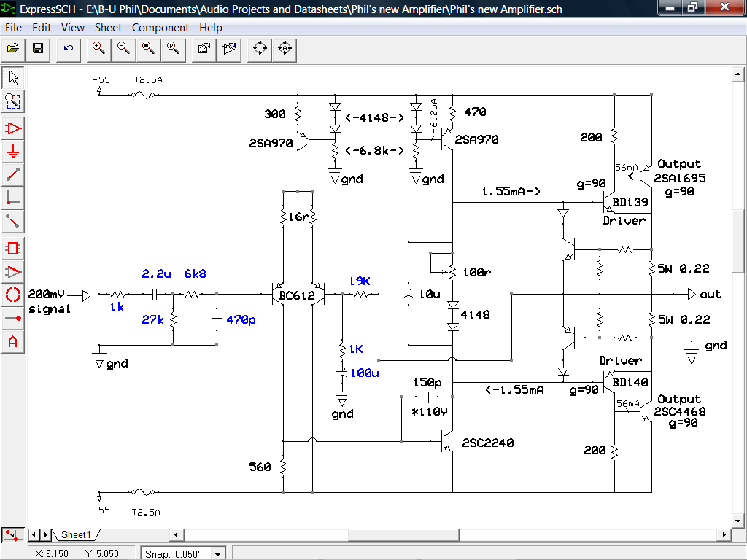The width and height of the screenshot is (747, 560).
Task: Select the place text A tool
Action: coord(13,341)
